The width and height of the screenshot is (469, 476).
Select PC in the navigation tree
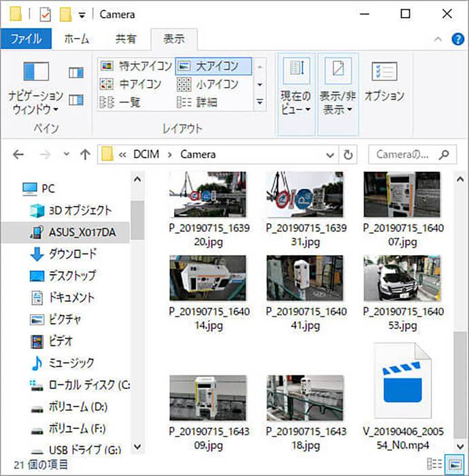pos(39,188)
